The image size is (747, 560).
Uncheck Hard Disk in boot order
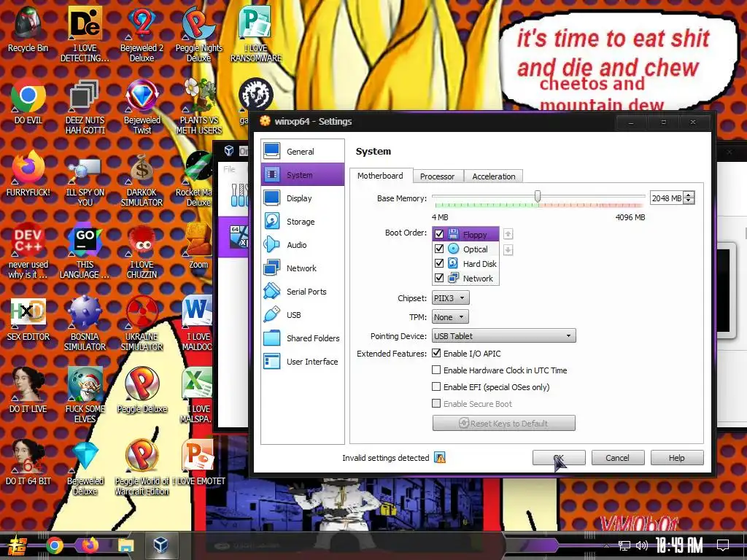pos(439,263)
